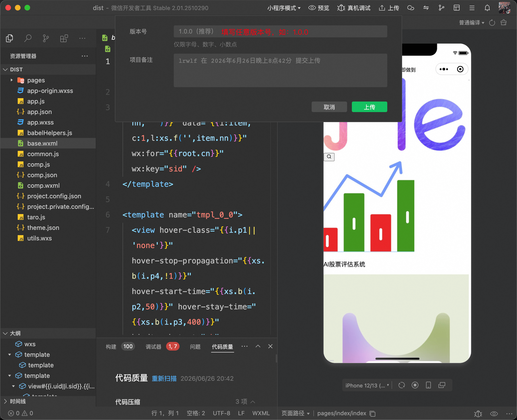Click the green 上传 button in dialog
The height and width of the screenshot is (420, 517).
pyautogui.click(x=369, y=107)
